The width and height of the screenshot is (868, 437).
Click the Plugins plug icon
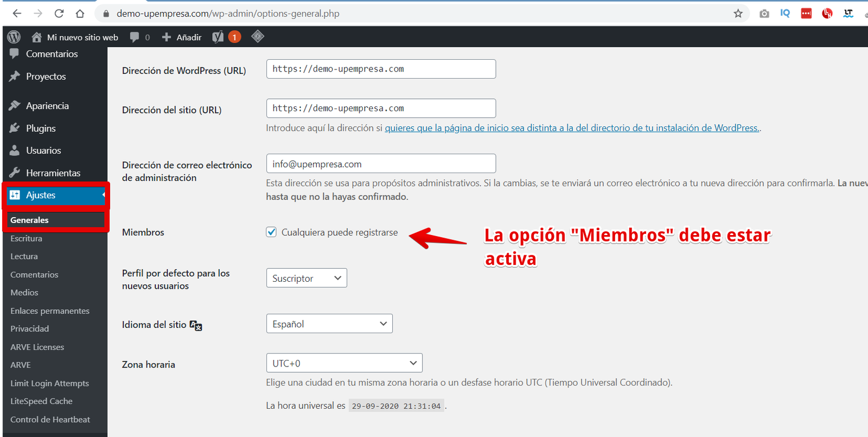15,128
